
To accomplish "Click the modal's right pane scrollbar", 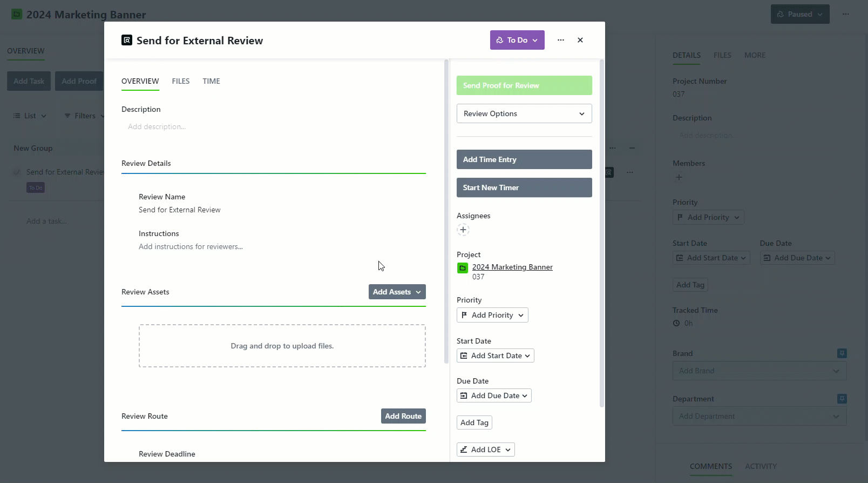I will point(602,233).
